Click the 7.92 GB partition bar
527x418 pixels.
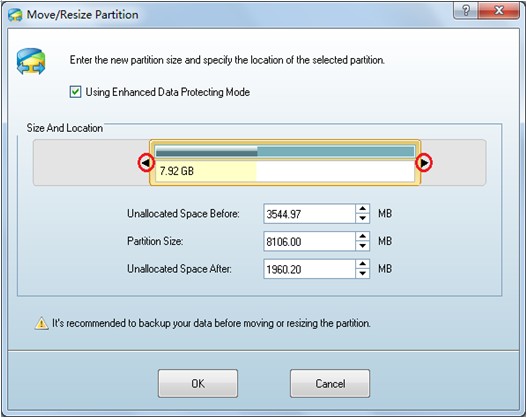pos(285,163)
